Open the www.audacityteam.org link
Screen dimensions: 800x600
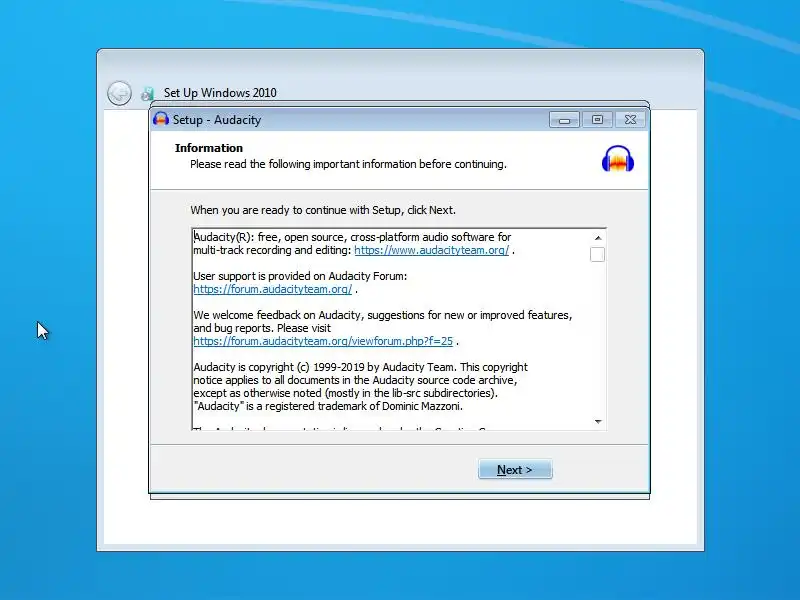[431, 250]
